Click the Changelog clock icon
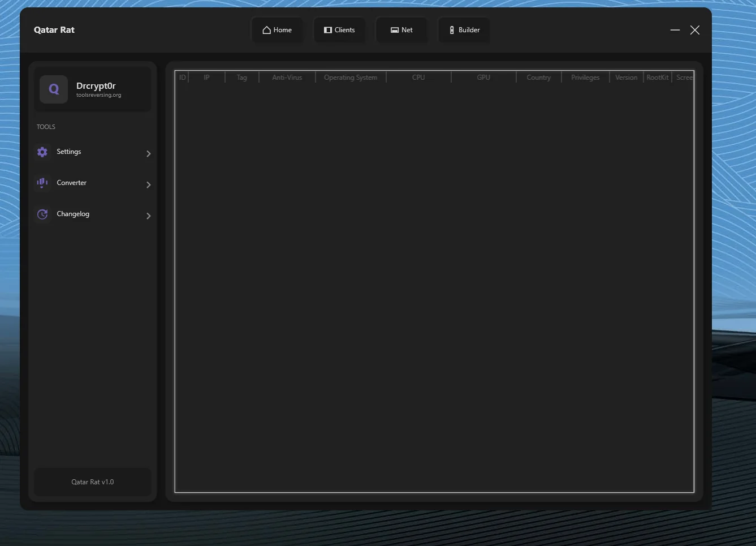Viewport: 756px width, 546px height. pyautogui.click(x=42, y=214)
